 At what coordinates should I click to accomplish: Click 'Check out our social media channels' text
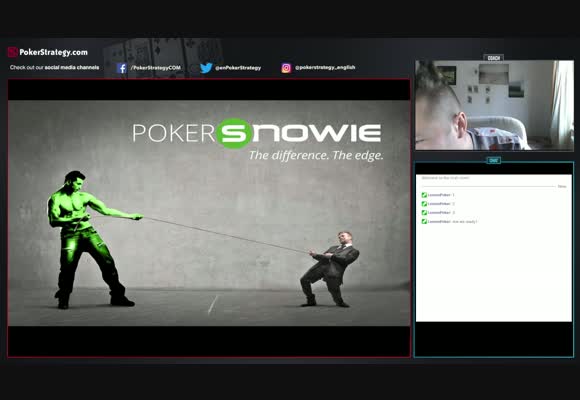click(54, 67)
